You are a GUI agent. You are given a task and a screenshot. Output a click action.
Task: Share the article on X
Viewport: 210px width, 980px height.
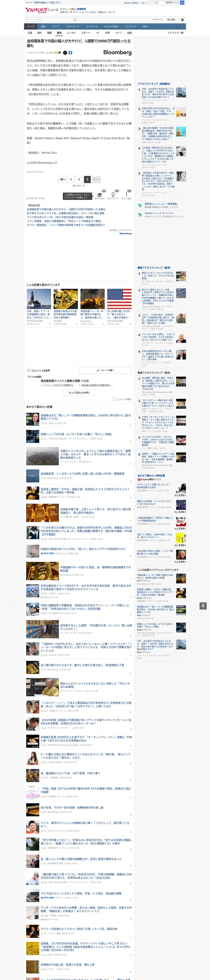pyautogui.click(x=65, y=53)
